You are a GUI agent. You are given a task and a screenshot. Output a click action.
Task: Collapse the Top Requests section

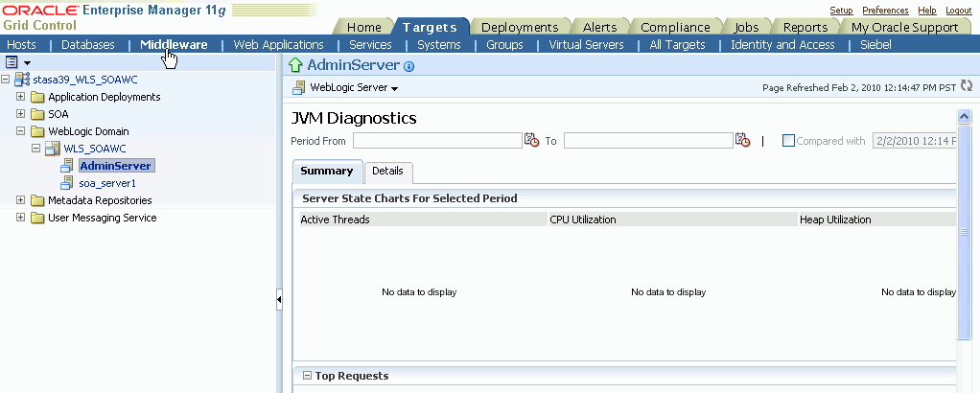point(307,376)
